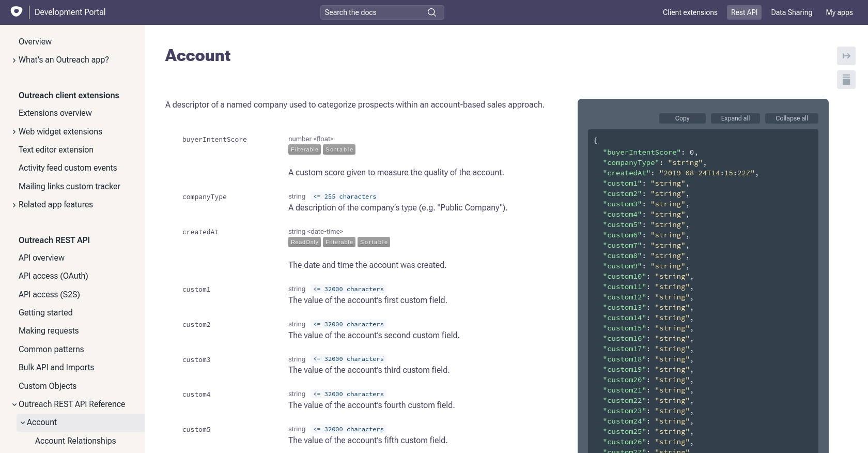
Task: Click custom3 field name
Action: pyautogui.click(x=196, y=360)
